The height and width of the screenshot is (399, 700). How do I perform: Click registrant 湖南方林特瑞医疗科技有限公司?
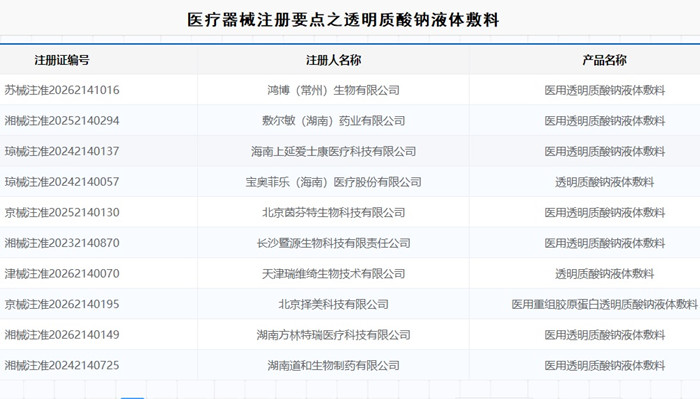[333, 335]
